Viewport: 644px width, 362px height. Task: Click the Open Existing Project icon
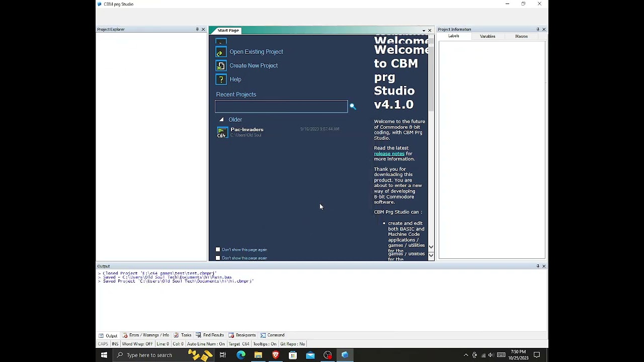[221, 52]
